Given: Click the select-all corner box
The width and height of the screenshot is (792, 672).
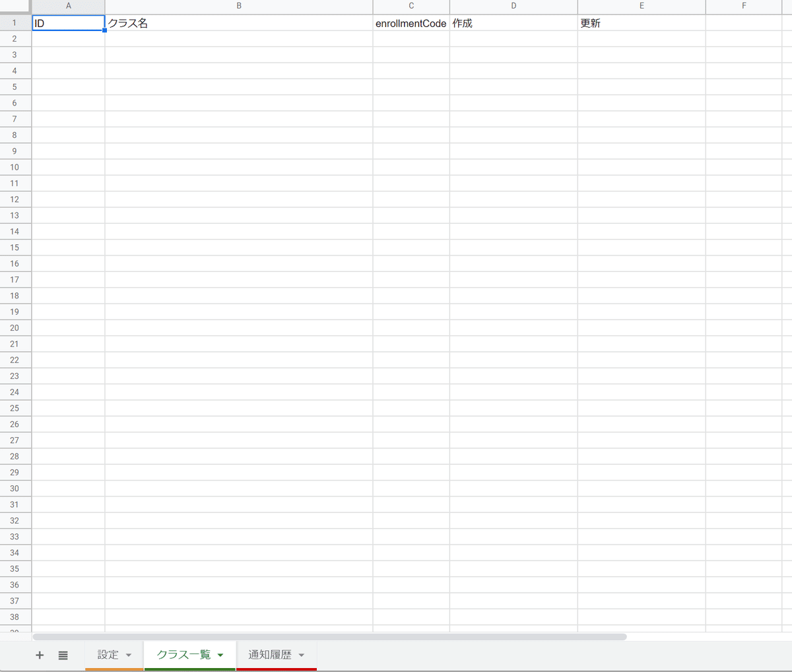Looking at the screenshot, I should click(15, 6).
